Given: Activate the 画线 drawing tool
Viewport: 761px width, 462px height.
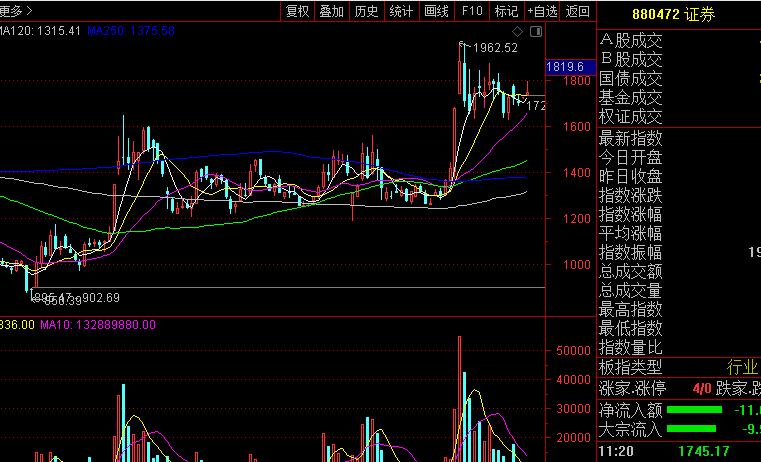Looking at the screenshot, I should 436,11.
